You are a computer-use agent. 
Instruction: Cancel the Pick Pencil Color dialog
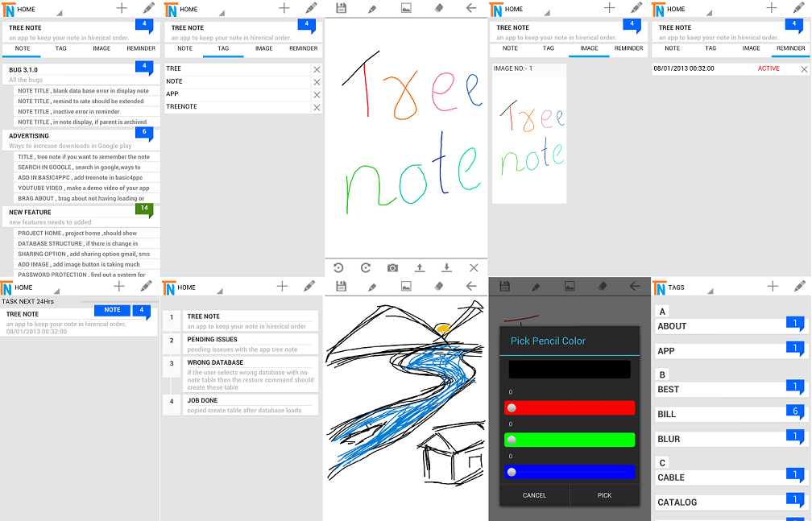tap(534, 495)
